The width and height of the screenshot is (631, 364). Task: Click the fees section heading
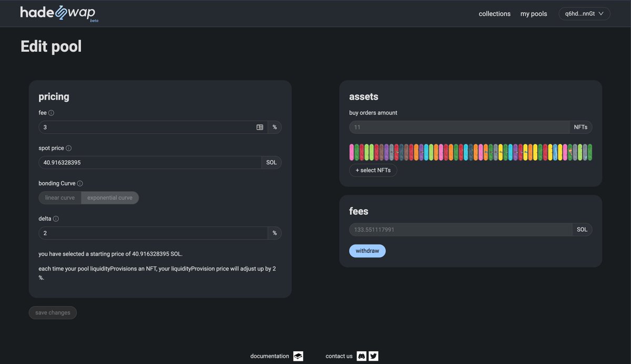coord(359,211)
